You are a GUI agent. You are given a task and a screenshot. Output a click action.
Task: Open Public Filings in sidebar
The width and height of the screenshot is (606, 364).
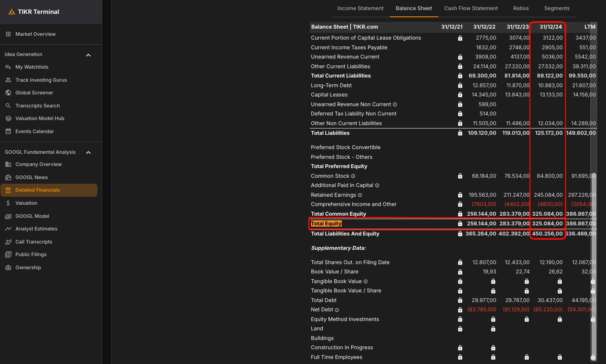31,254
